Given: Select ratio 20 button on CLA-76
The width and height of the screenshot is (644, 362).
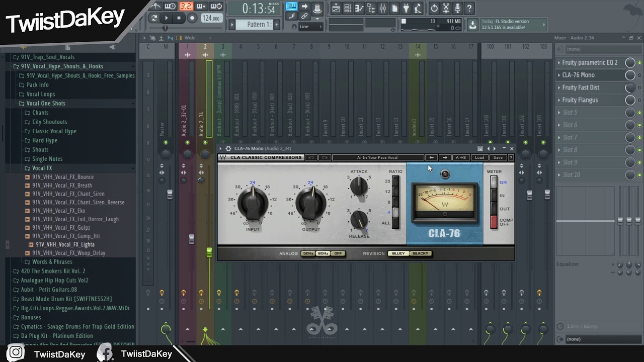Looking at the screenshot, I should click(395, 182).
